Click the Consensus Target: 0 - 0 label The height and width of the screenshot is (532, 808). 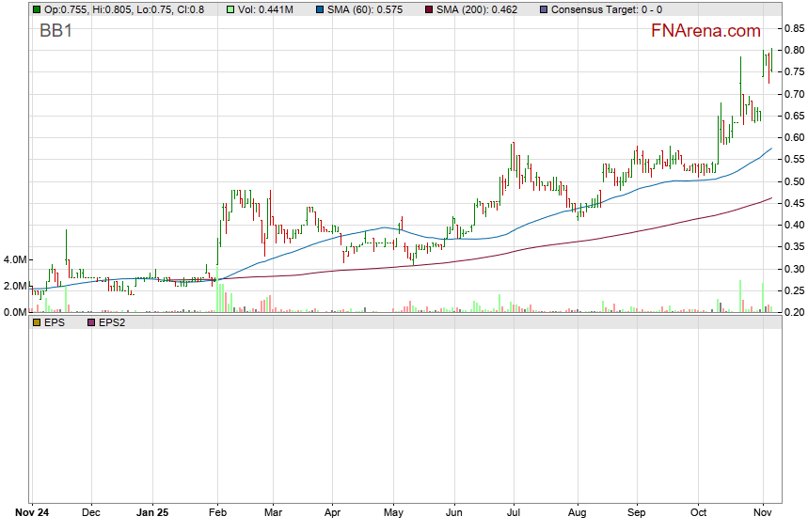click(606, 9)
